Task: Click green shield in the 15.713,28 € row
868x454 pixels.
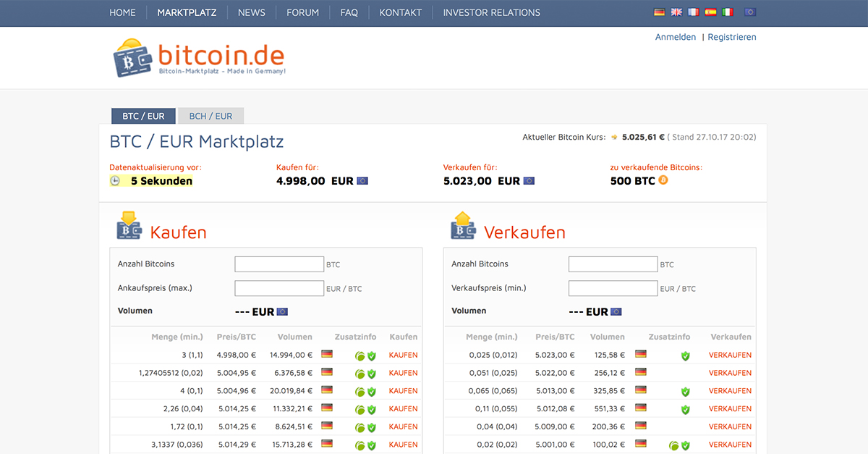Action: pyautogui.click(x=372, y=445)
